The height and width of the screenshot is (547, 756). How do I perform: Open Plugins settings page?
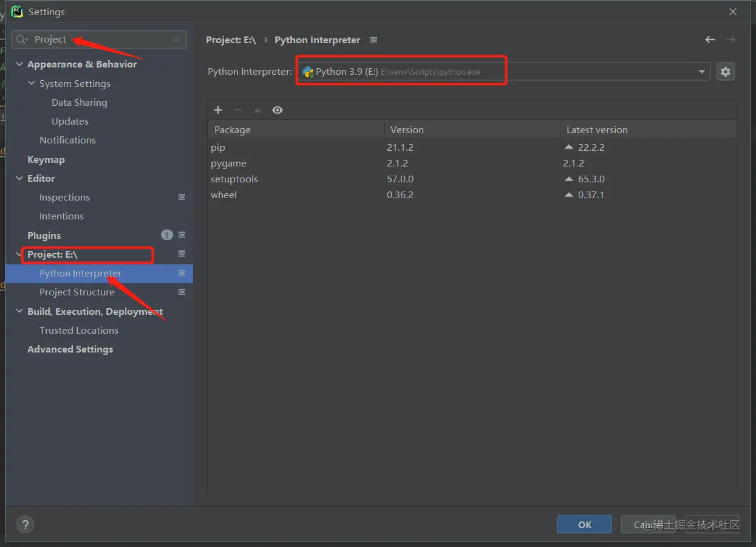tap(44, 235)
